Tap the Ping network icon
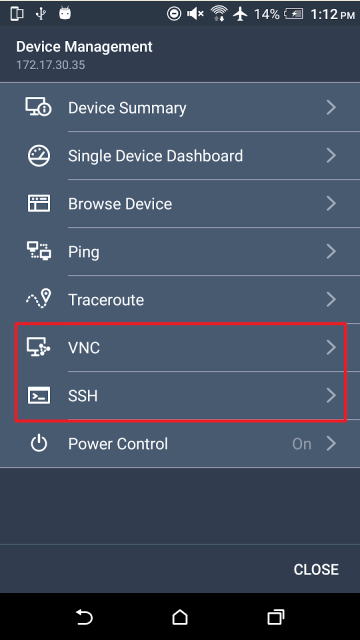This screenshot has height=640, width=360. coord(39,251)
